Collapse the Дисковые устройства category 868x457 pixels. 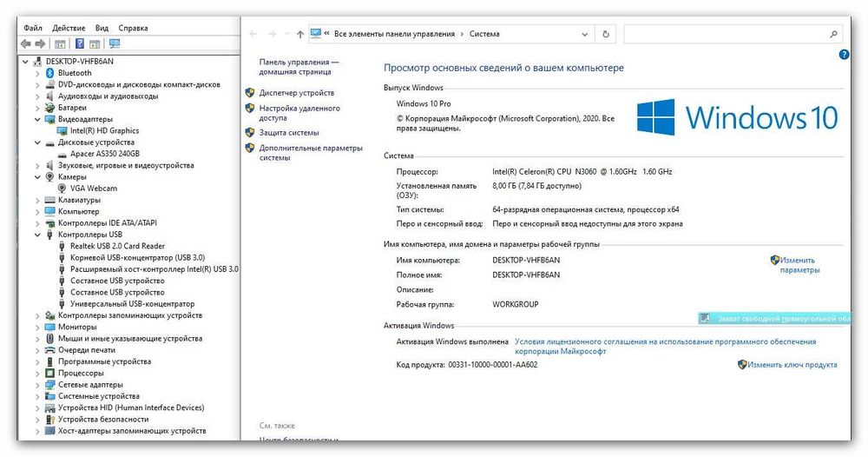37,142
